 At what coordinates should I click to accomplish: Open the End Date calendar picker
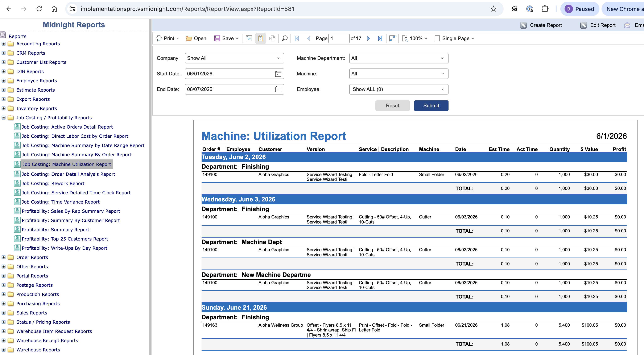pyautogui.click(x=278, y=89)
